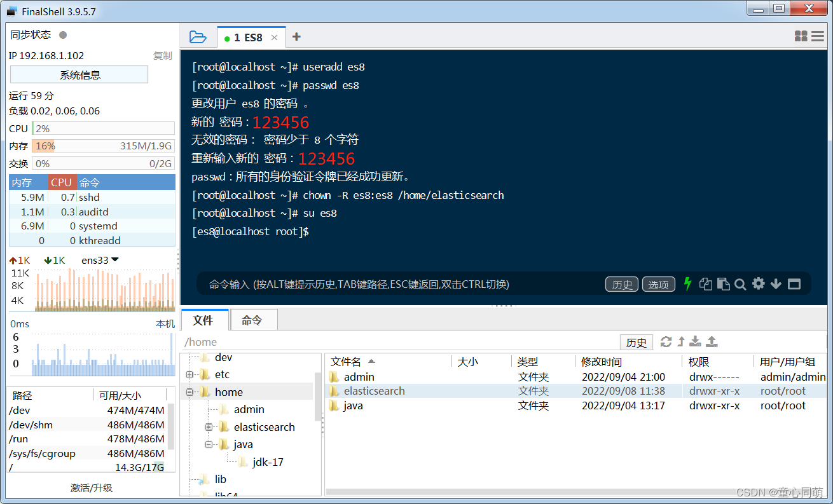Expand the elasticsearch folder in tree
The width and height of the screenshot is (833, 504).
209,427
